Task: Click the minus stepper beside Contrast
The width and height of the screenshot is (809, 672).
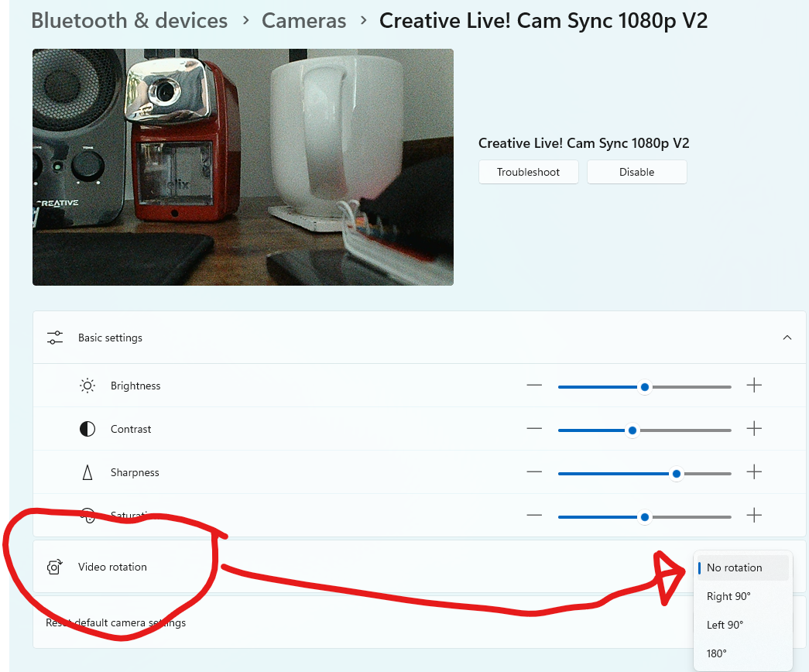Action: [x=534, y=429]
